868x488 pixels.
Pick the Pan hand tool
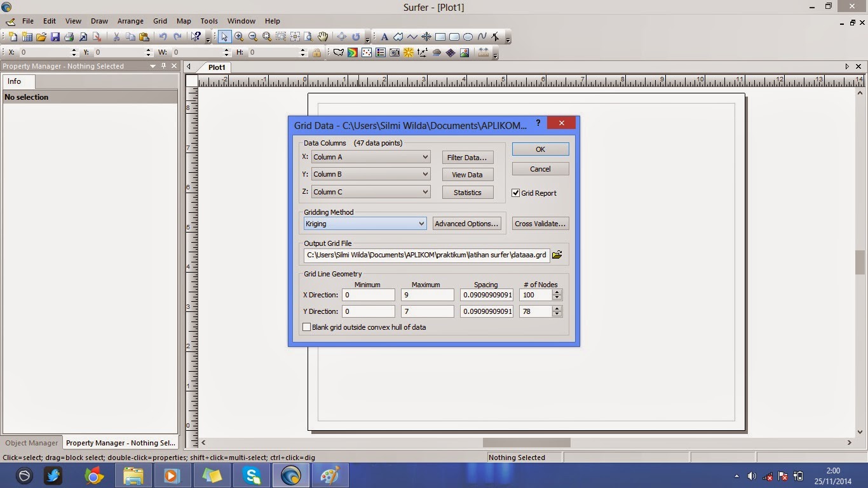point(323,37)
